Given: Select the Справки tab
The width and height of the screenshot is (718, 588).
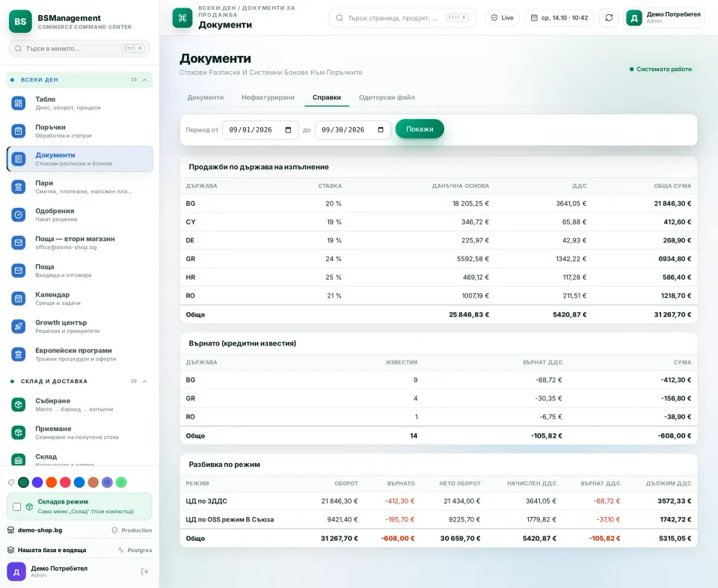Looking at the screenshot, I should (x=327, y=97).
